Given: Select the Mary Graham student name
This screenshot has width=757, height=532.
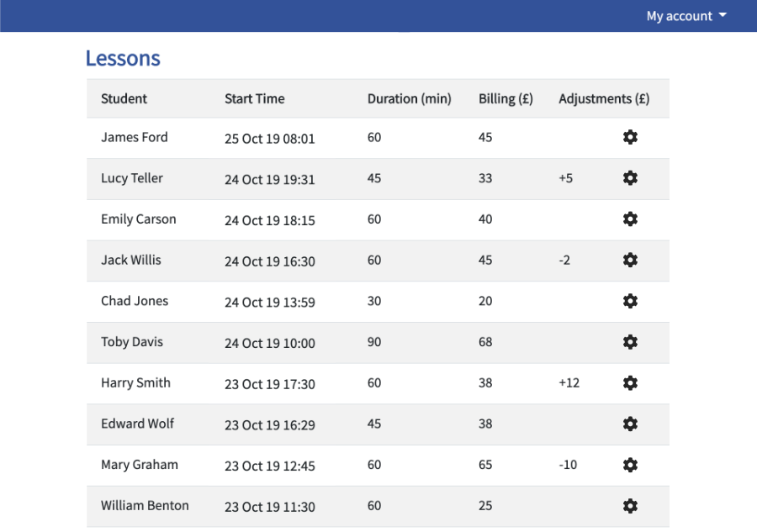Looking at the screenshot, I should (x=140, y=465).
